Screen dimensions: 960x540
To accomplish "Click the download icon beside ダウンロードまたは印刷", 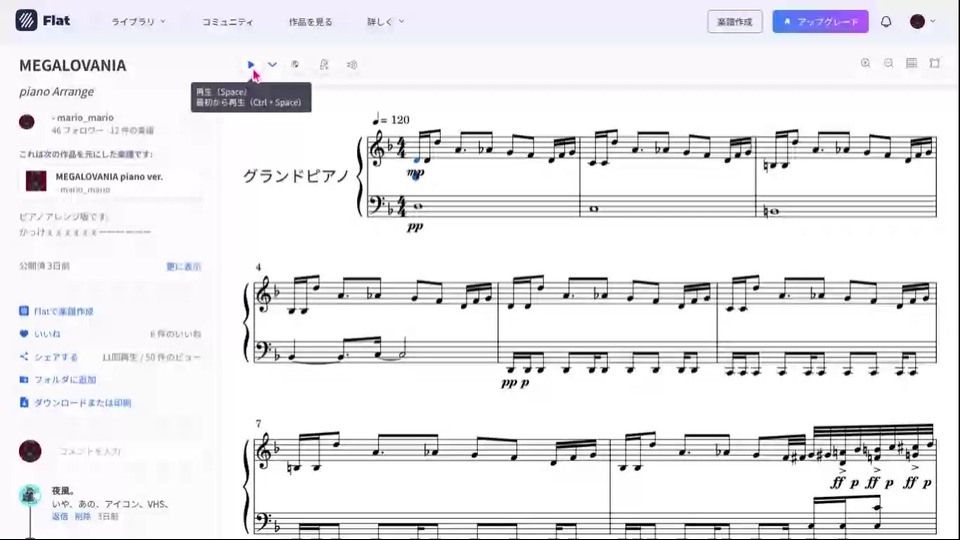I will [x=24, y=402].
